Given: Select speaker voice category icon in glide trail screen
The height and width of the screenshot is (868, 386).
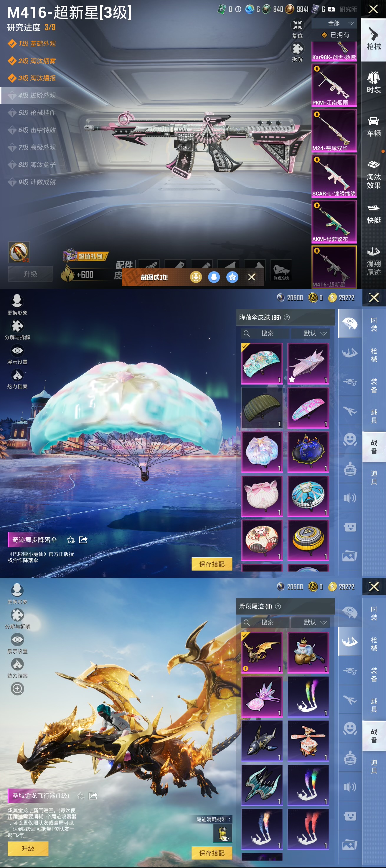Looking at the screenshot, I should pyautogui.click(x=350, y=787).
